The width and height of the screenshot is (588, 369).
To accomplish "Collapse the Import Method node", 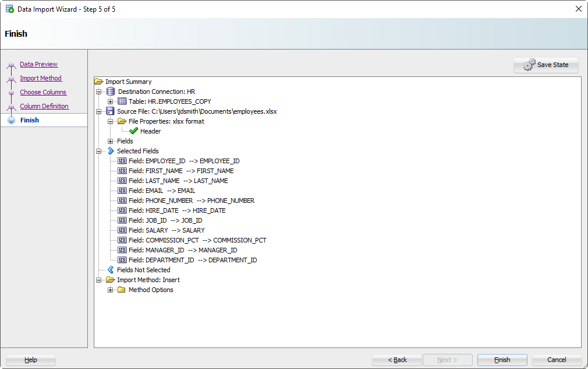I will tap(98, 280).
